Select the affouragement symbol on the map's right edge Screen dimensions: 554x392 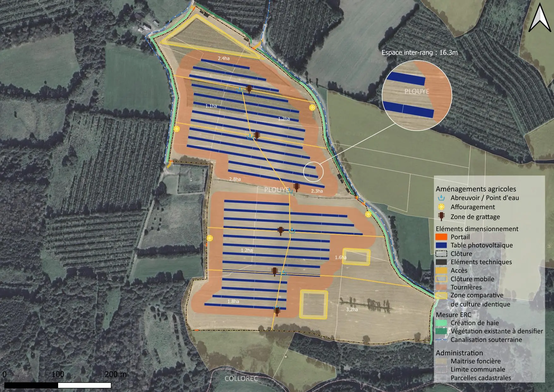click(368, 214)
